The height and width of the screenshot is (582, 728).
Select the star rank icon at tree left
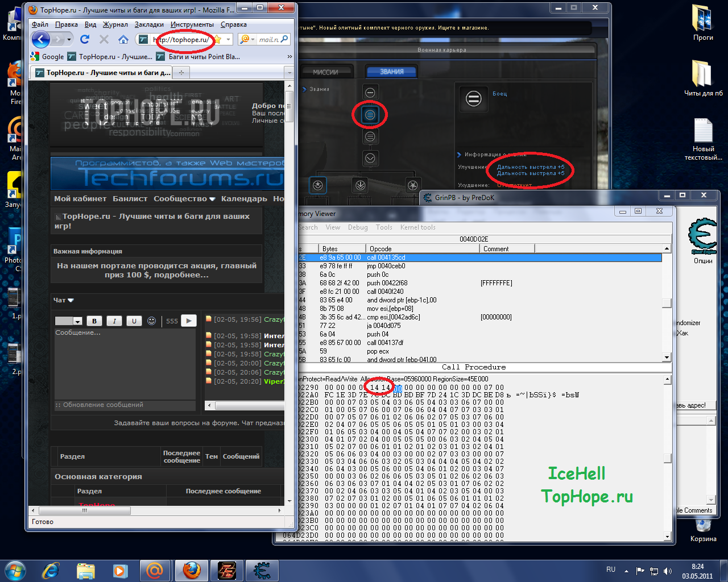[x=318, y=185]
